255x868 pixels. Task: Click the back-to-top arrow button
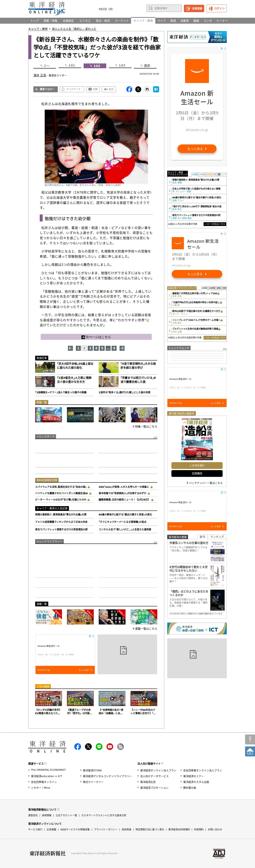coord(250,739)
